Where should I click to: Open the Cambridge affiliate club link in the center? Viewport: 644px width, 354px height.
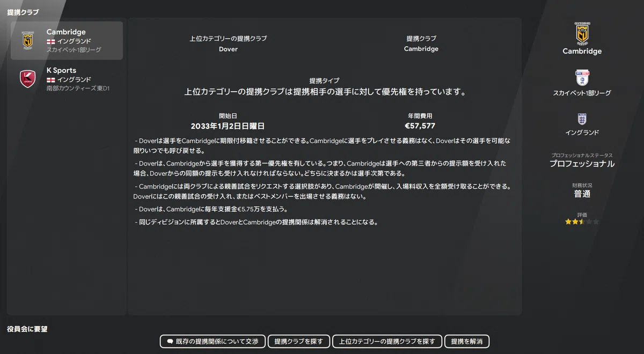tap(421, 49)
